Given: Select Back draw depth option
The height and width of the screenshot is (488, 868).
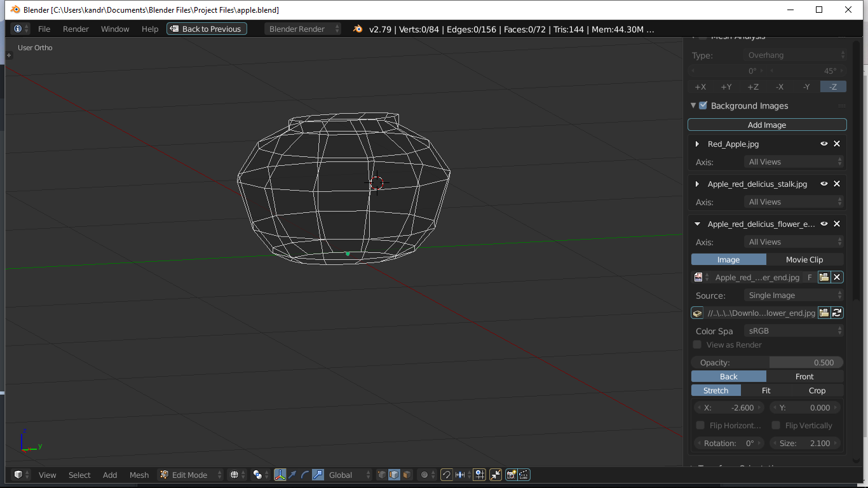Looking at the screenshot, I should click(729, 376).
